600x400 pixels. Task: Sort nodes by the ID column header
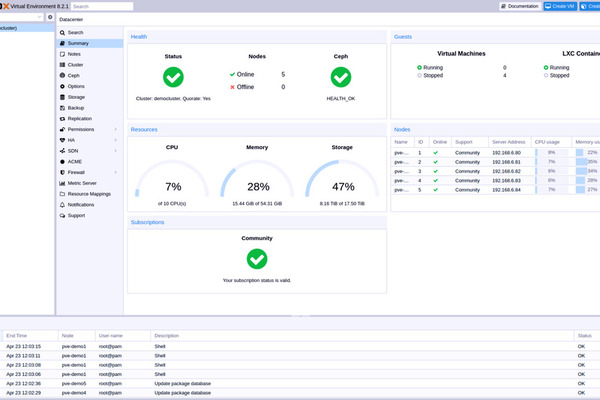422,142
